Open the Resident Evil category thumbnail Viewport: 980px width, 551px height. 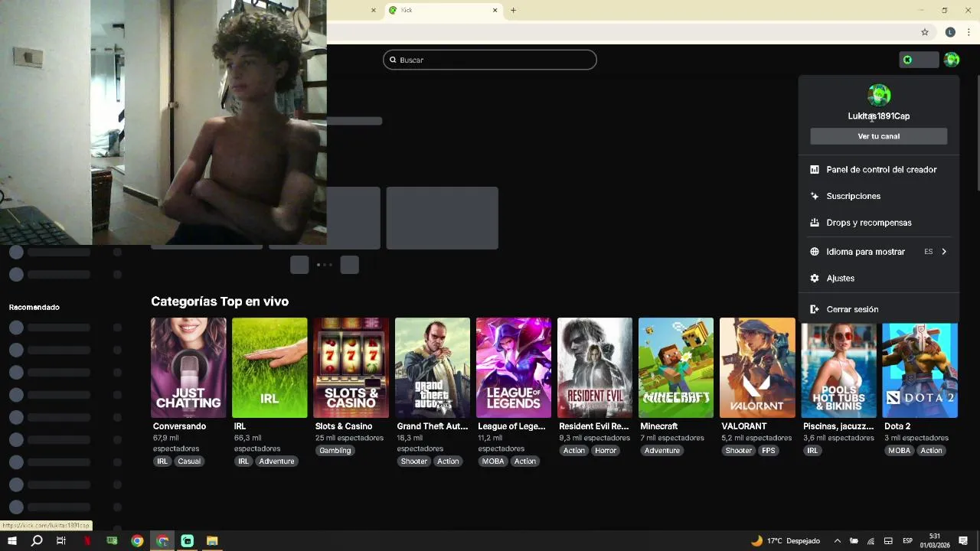(595, 367)
